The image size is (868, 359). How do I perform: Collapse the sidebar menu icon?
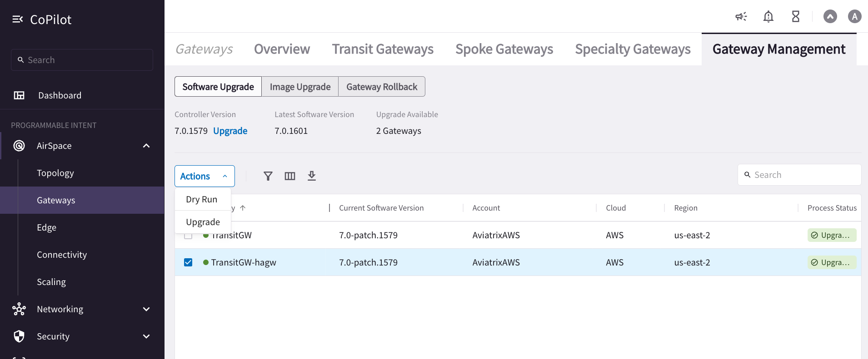point(17,19)
